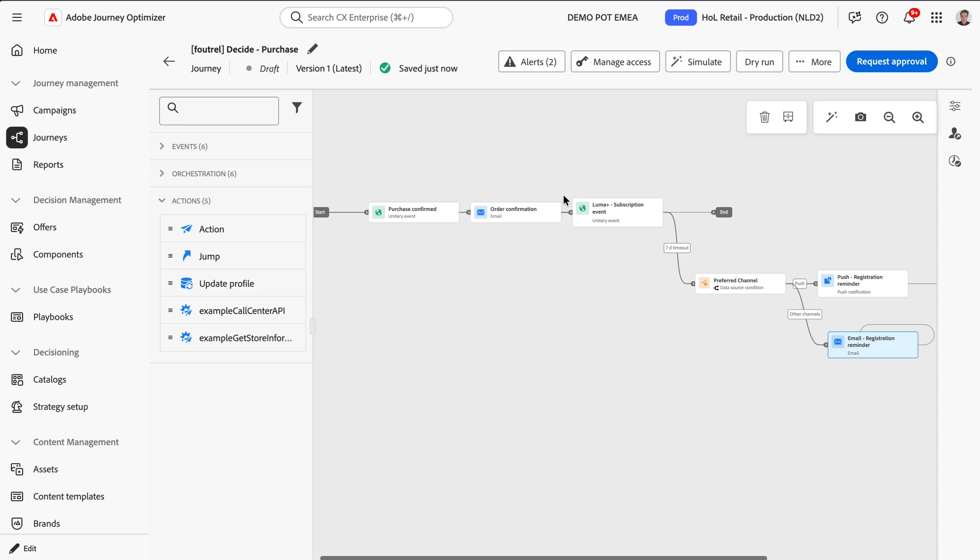Screen dimensions: 980x560
Task: Open notifications bell
Action: [x=909, y=17]
